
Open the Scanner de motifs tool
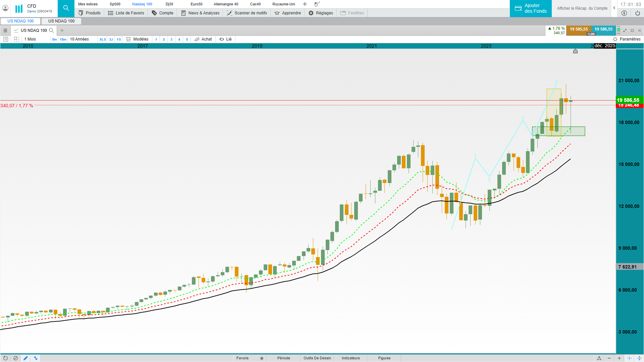tap(247, 13)
